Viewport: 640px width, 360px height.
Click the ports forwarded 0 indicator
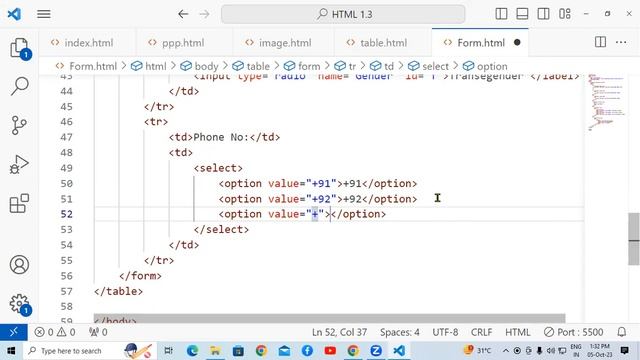click(98, 332)
